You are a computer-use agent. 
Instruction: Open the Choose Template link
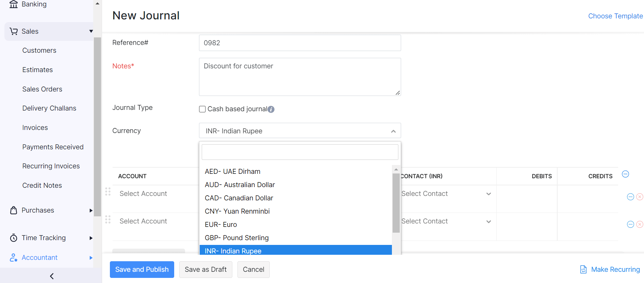[615, 16]
